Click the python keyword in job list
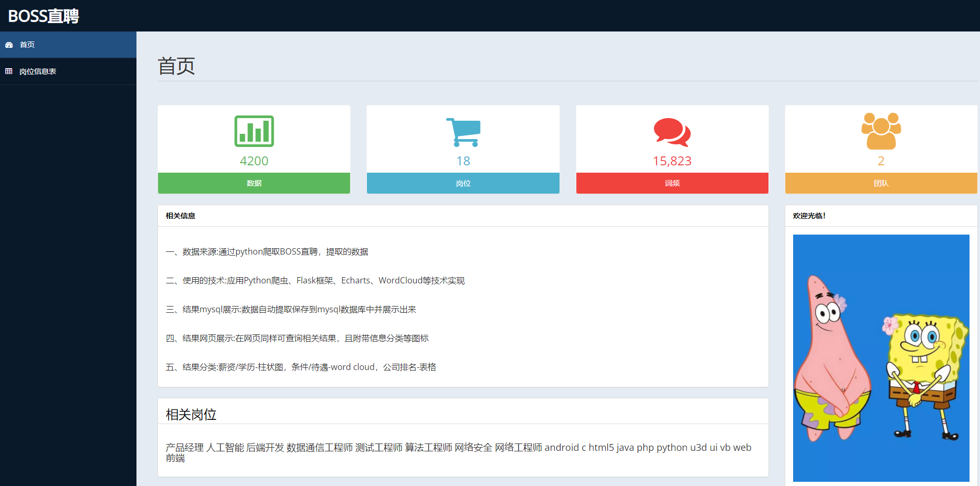980x486 pixels. [672, 448]
